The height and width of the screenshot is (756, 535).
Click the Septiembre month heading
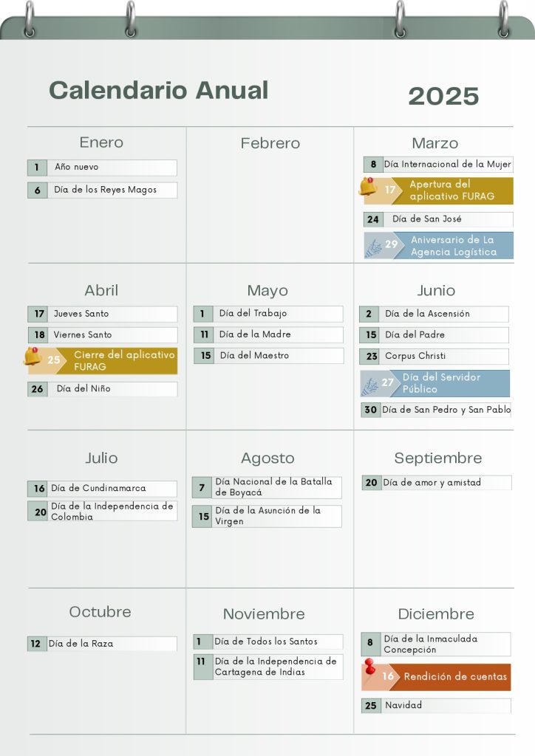pos(437,458)
